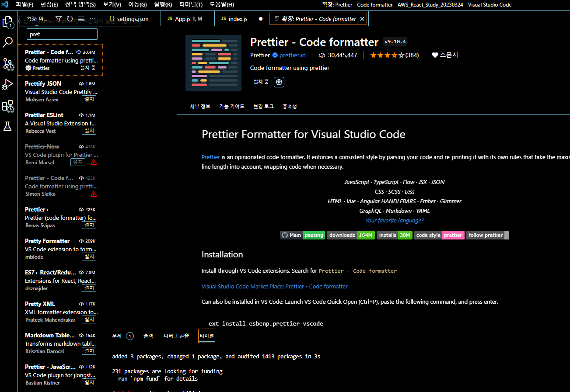Switch to the settings.json tab
The height and width of the screenshot is (392, 570).
(132, 19)
